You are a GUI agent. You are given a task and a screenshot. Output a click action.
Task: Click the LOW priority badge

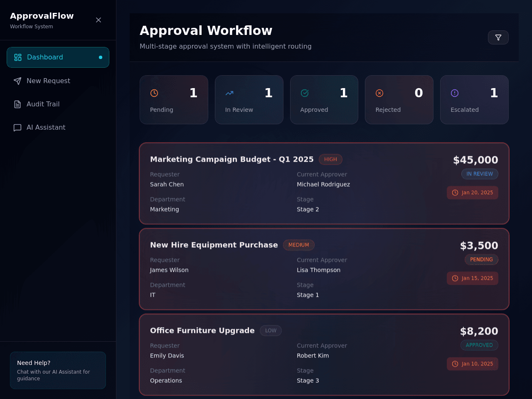[271, 330]
